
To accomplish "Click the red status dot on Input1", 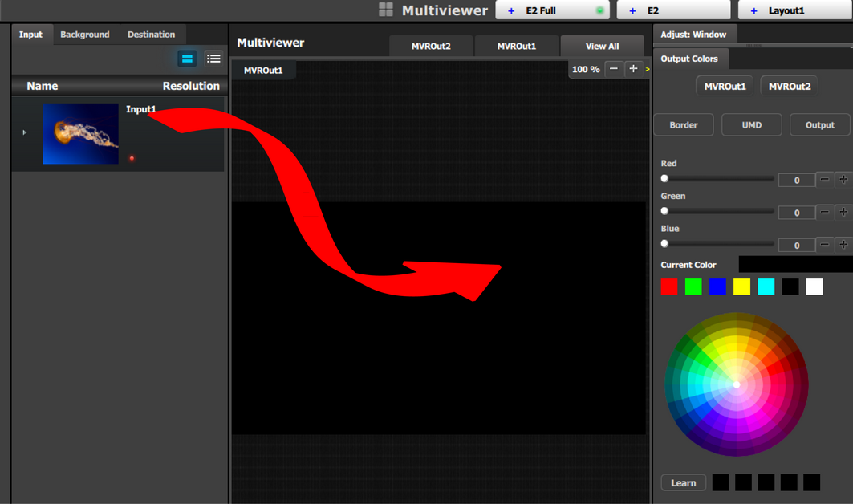I will [x=132, y=158].
